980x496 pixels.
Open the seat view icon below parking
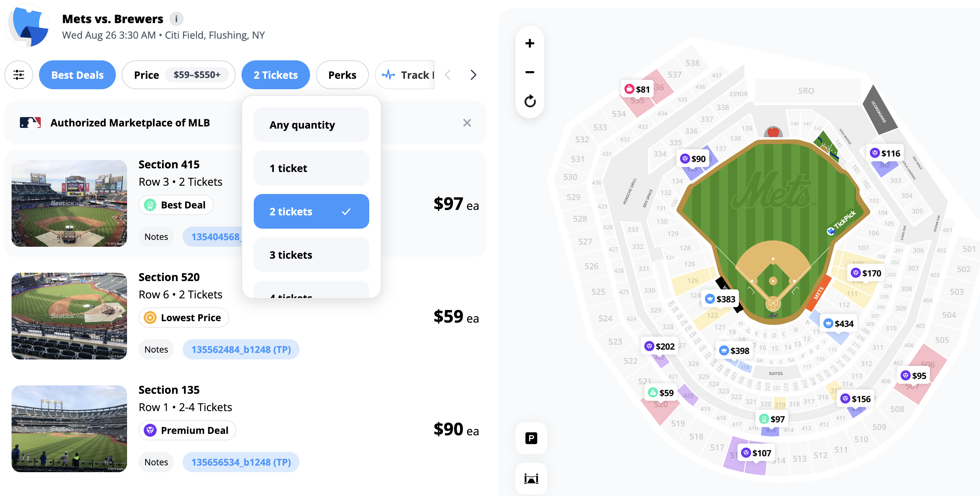[531, 479]
